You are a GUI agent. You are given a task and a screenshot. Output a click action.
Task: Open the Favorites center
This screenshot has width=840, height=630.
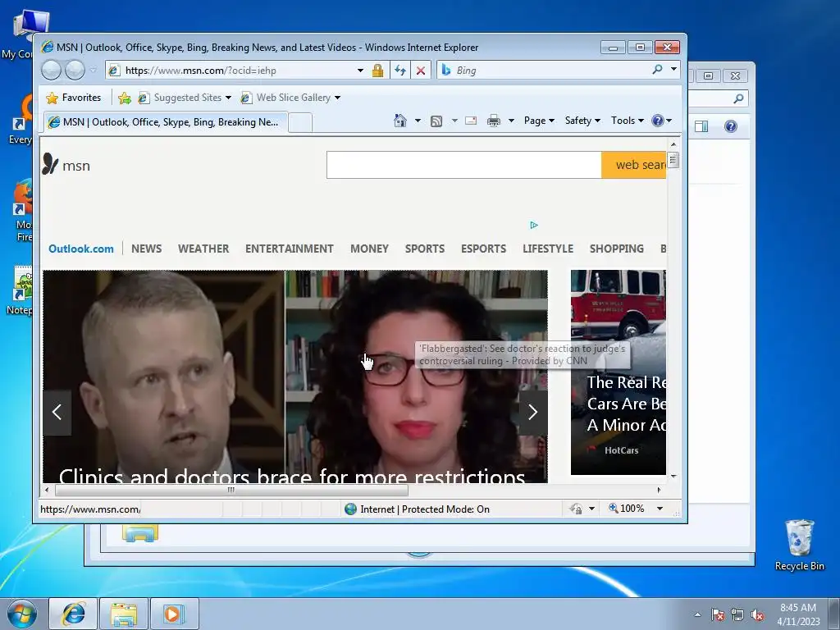click(x=74, y=98)
